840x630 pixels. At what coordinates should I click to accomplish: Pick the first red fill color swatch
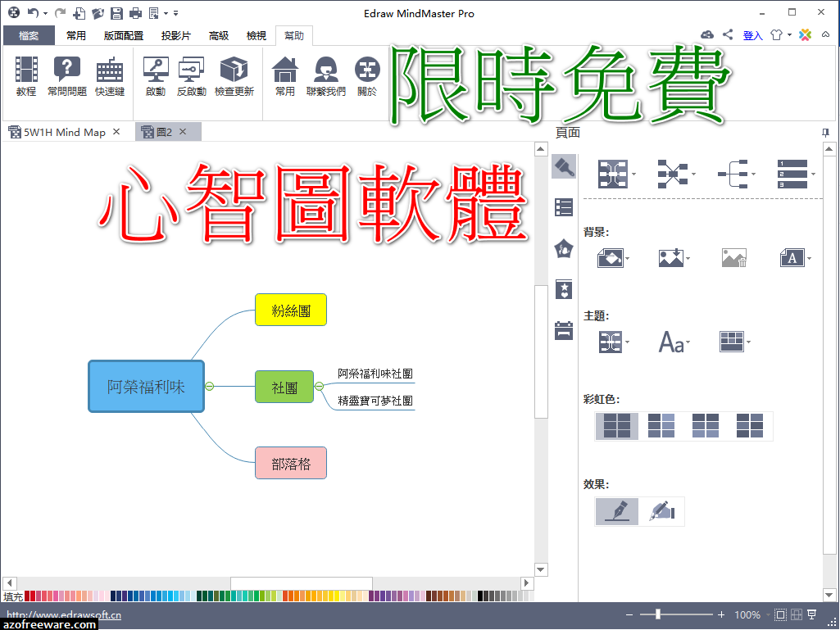pos(27,596)
